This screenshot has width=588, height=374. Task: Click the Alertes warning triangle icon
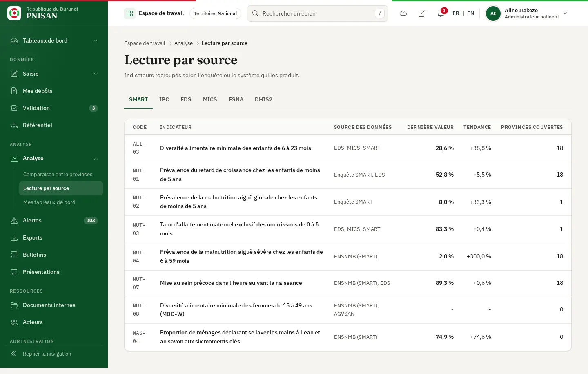coord(14,220)
